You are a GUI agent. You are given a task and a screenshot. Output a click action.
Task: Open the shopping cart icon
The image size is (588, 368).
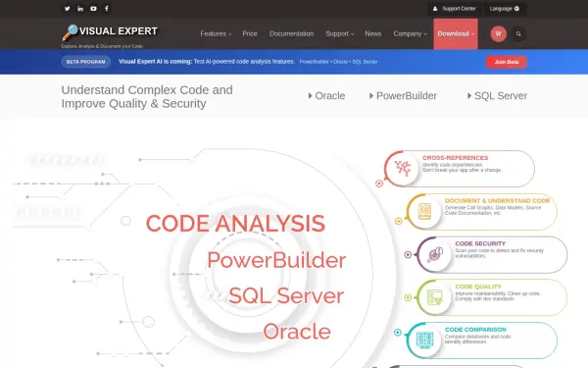click(x=499, y=33)
